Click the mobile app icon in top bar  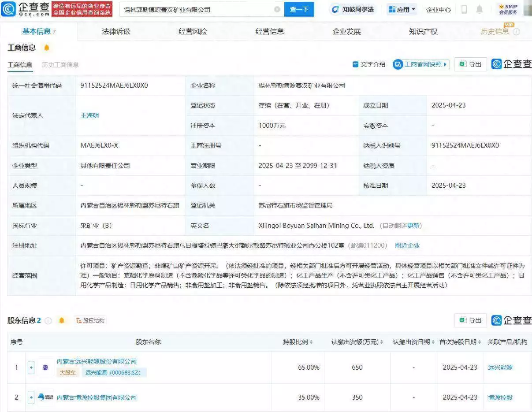coord(464,9)
